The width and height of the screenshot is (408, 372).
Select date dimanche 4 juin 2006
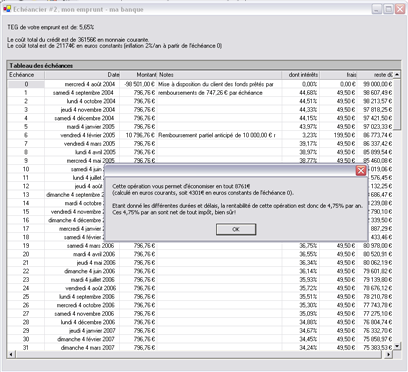click(x=90, y=271)
